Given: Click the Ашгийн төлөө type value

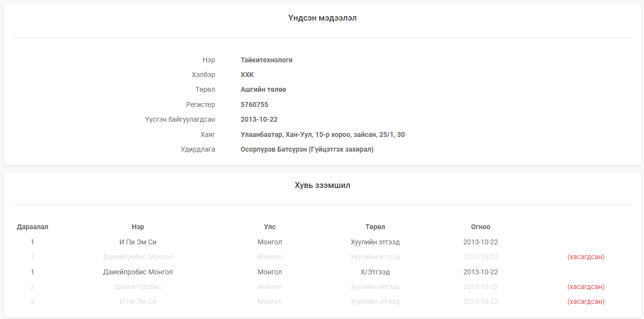Looking at the screenshot, I should click(x=263, y=89).
